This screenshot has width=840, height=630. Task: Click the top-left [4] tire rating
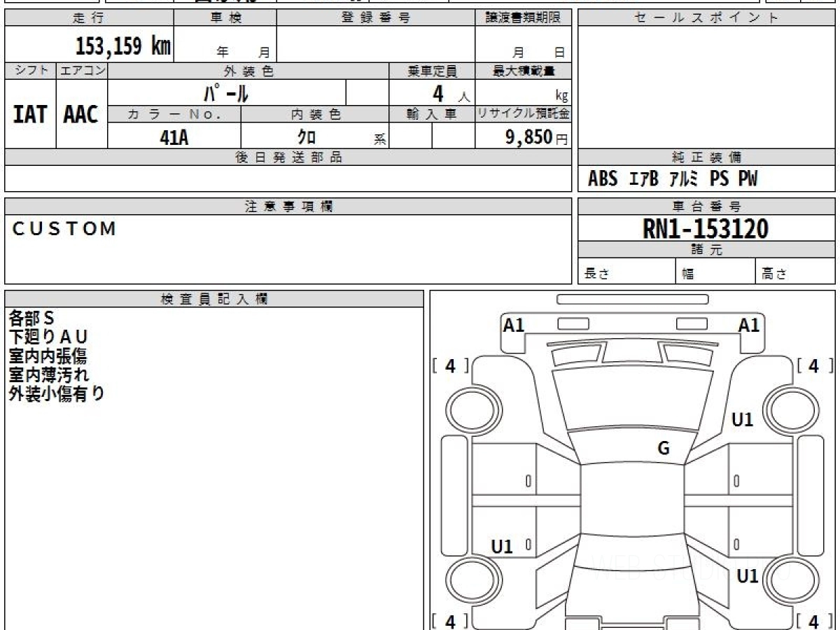coord(450,365)
